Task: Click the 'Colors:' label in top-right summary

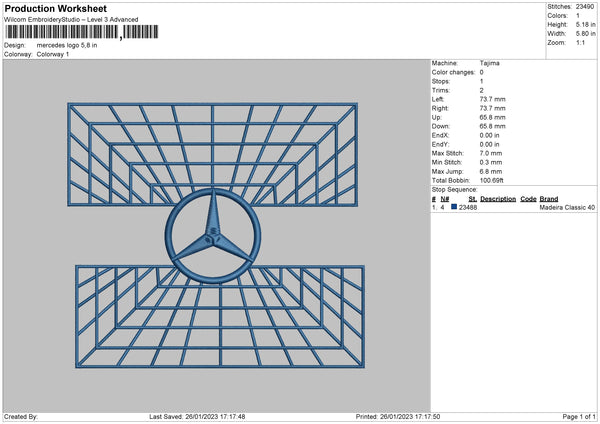Action: click(x=558, y=16)
